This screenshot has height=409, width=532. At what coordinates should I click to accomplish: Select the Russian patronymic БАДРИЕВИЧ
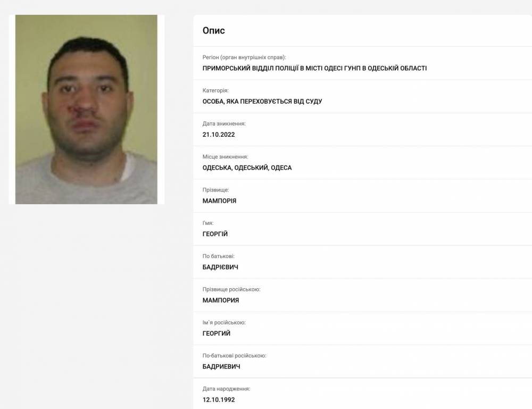pyautogui.click(x=221, y=366)
